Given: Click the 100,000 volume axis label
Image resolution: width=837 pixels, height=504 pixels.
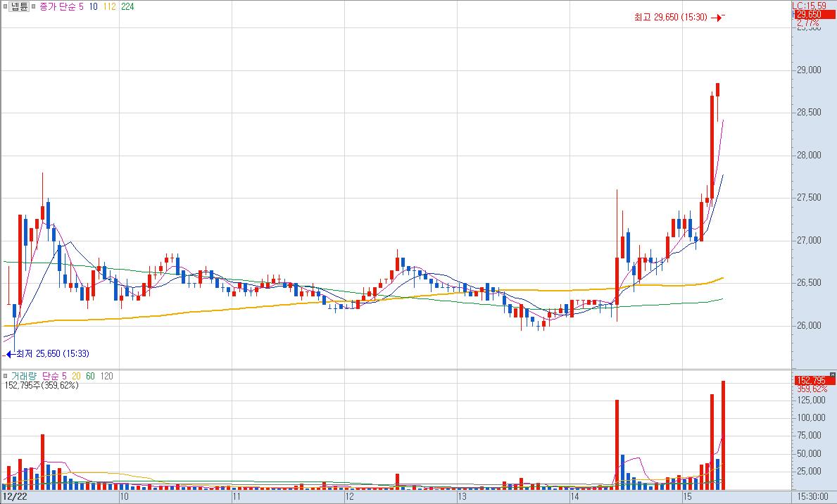Looking at the screenshot, I should point(811,417).
